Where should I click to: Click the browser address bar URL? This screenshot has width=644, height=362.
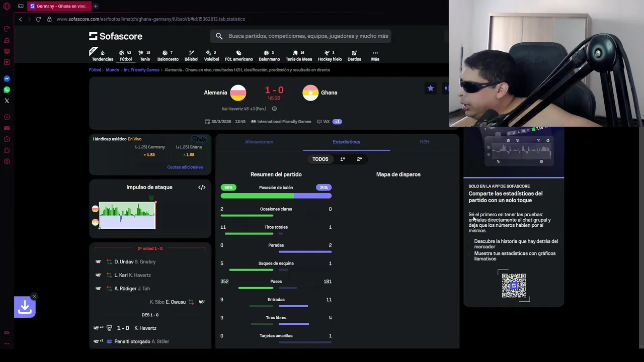150,19
